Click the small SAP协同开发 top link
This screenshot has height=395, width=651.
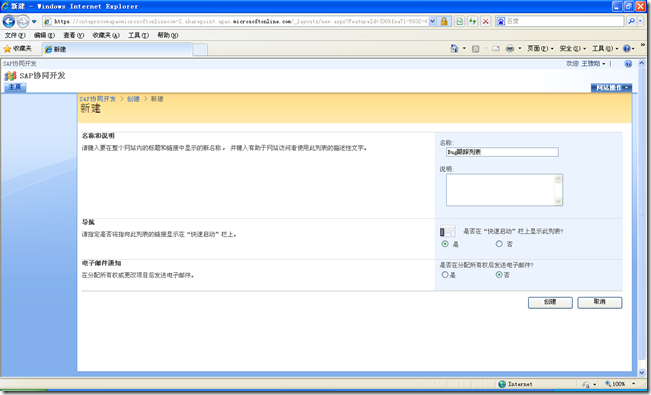click(x=20, y=64)
